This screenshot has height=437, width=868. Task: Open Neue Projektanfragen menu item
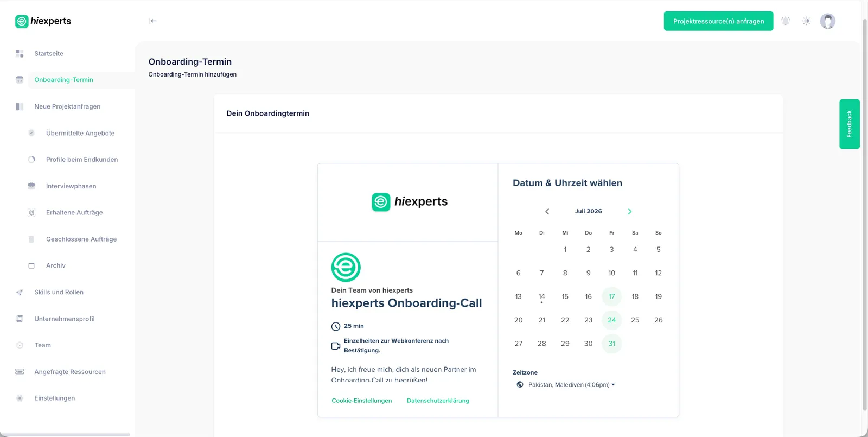pos(67,106)
